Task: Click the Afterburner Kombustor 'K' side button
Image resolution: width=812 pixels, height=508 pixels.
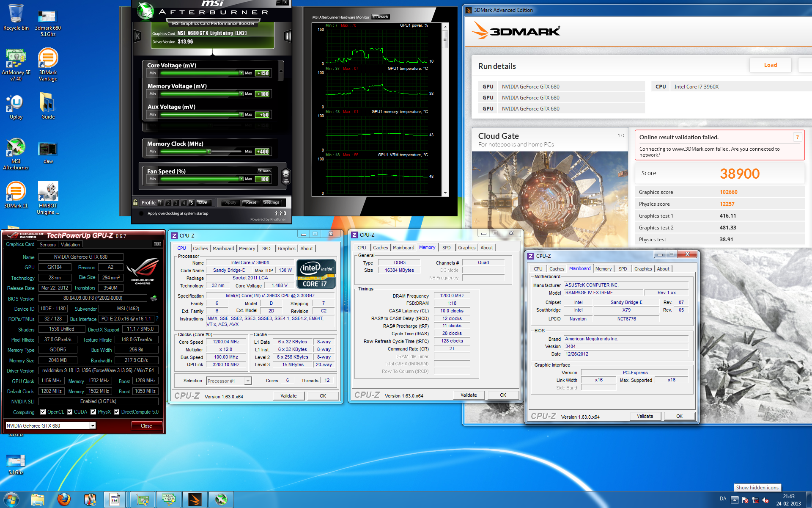Action: tap(137, 36)
